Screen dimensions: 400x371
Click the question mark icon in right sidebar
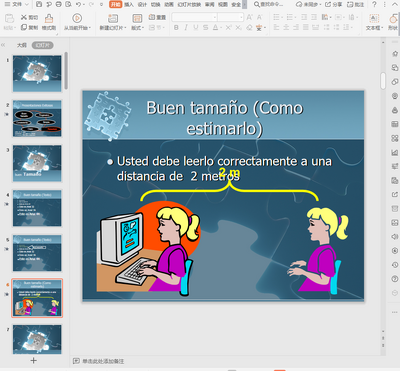coord(395,279)
